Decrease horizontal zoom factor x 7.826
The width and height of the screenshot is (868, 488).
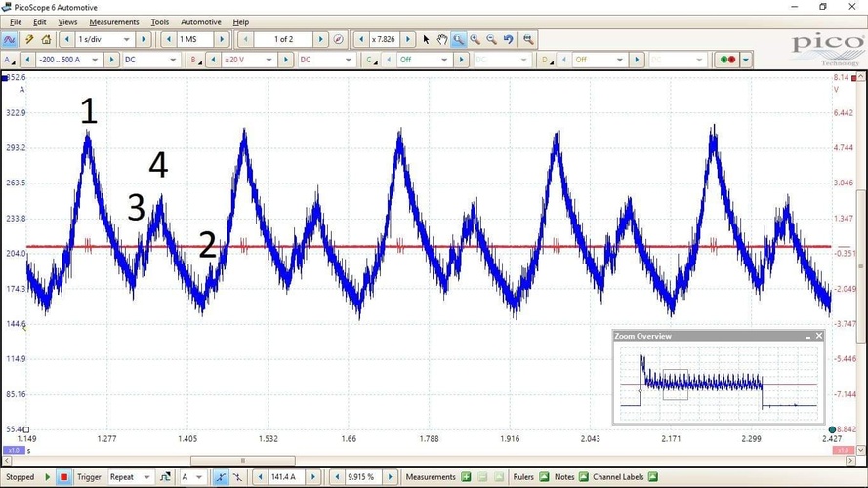tap(361, 39)
